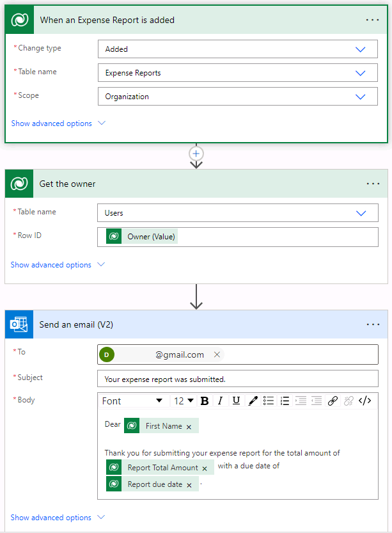Open the ellipsis menu for the Expense Report trigger
The image size is (392, 533).
(372, 20)
